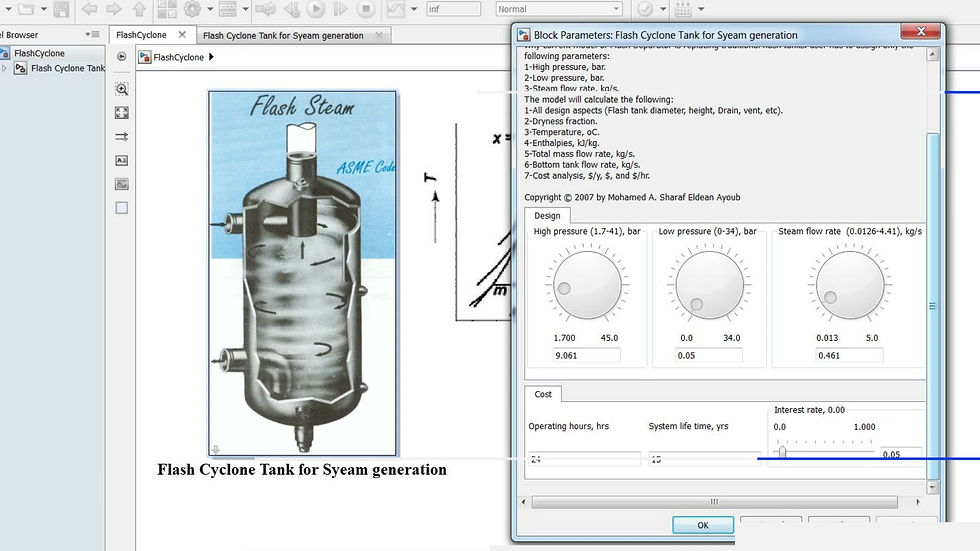Image resolution: width=980 pixels, height=551 pixels.
Task: Open dropdown next to configuration gear
Action: (210, 9)
